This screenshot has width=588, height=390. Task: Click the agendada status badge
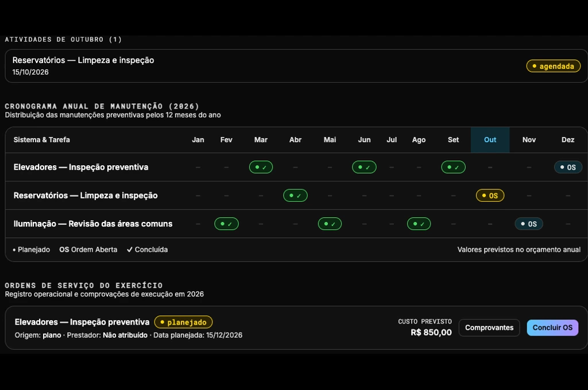553,67
